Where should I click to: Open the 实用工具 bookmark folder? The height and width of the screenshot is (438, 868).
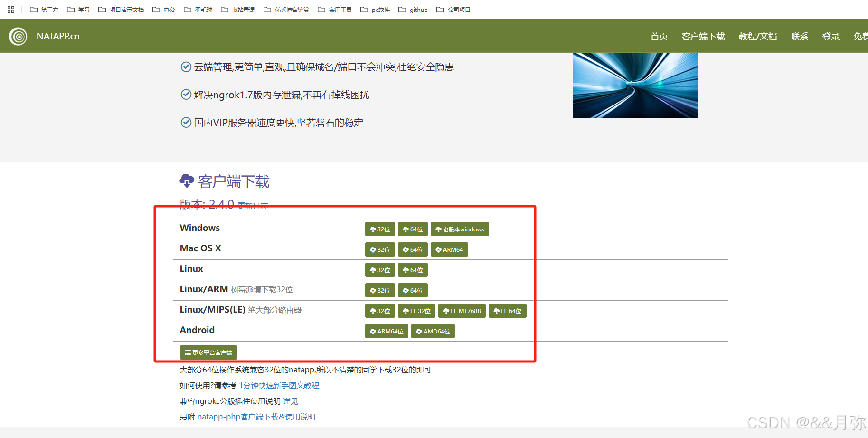pos(335,10)
